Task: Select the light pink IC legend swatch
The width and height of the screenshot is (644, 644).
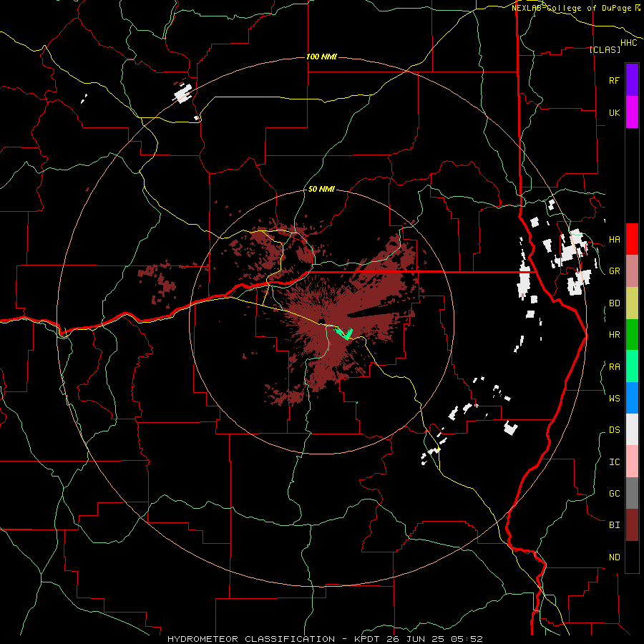Action: (632, 462)
